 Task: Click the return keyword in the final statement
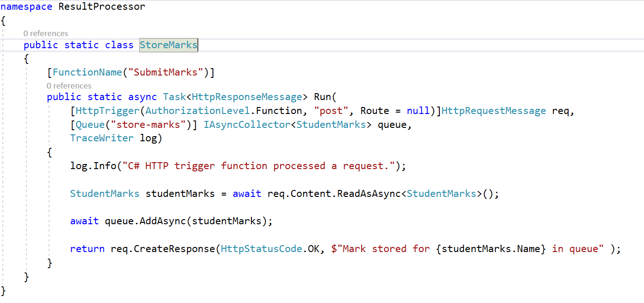(88, 248)
